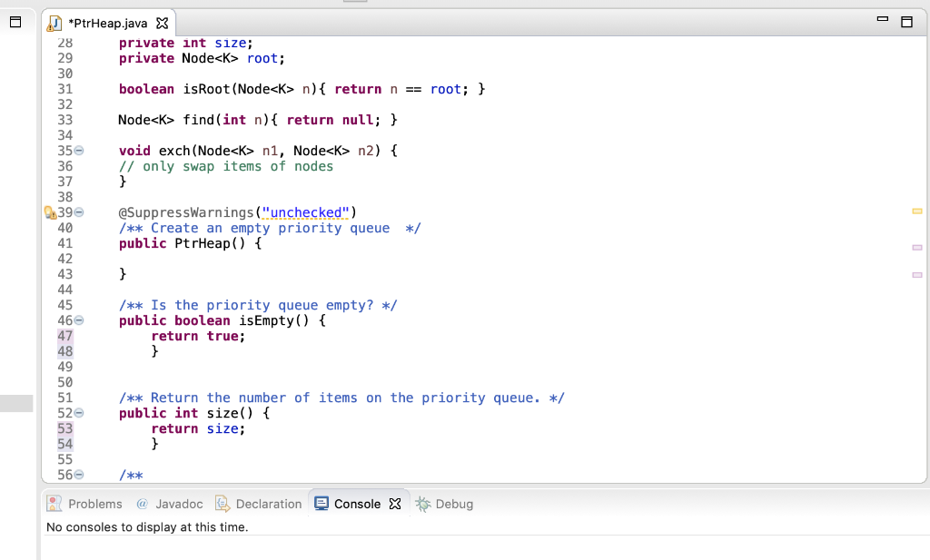Collapse the size method on line 52
Screen dimensions: 930x560
point(77,413)
